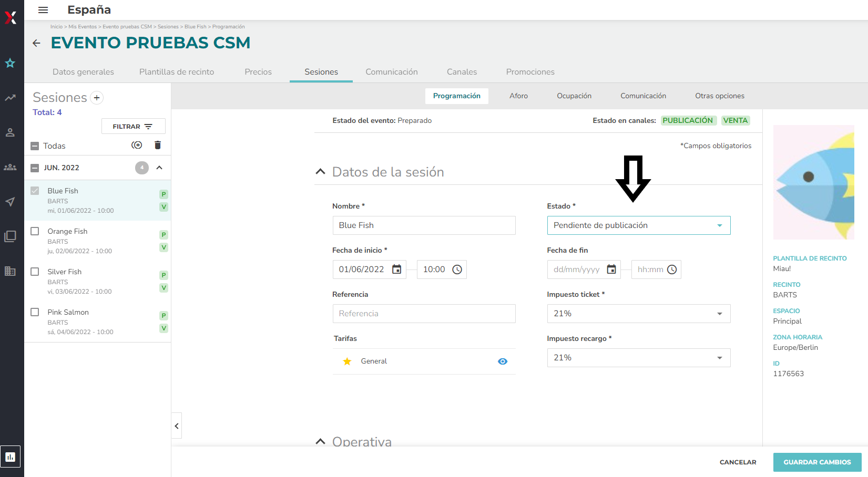Open the Aforo sub-tab
The image size is (868, 477).
click(x=518, y=96)
